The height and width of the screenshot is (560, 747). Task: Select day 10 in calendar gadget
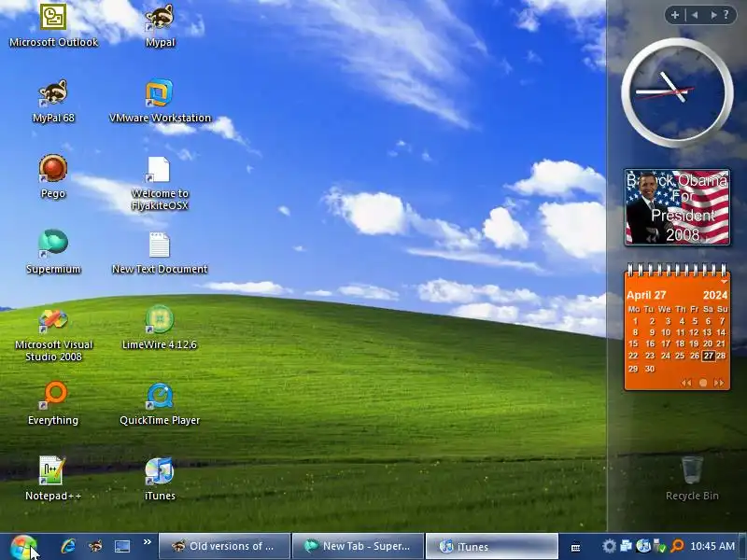pyautogui.click(x=666, y=332)
